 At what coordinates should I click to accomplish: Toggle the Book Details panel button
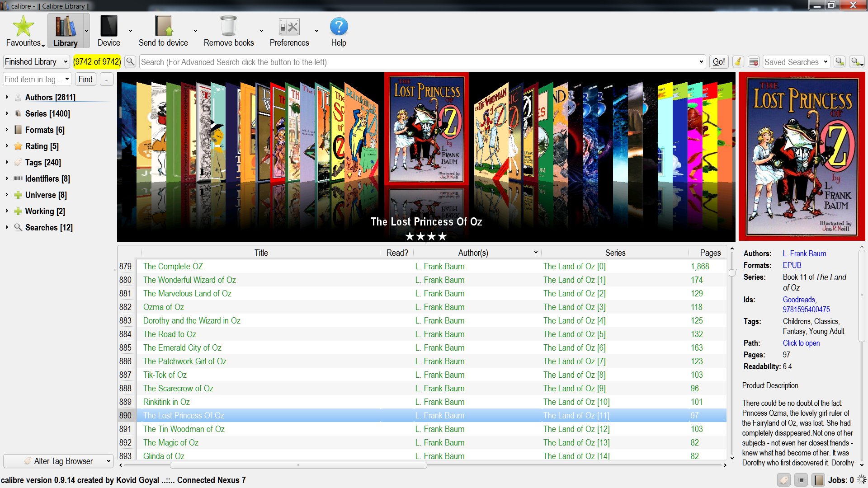(x=818, y=480)
